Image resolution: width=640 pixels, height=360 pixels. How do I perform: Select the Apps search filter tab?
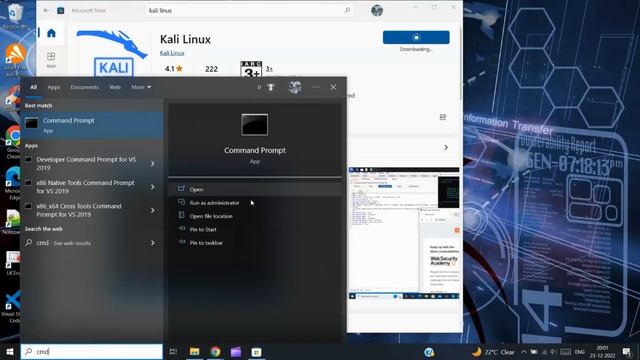[x=53, y=87]
